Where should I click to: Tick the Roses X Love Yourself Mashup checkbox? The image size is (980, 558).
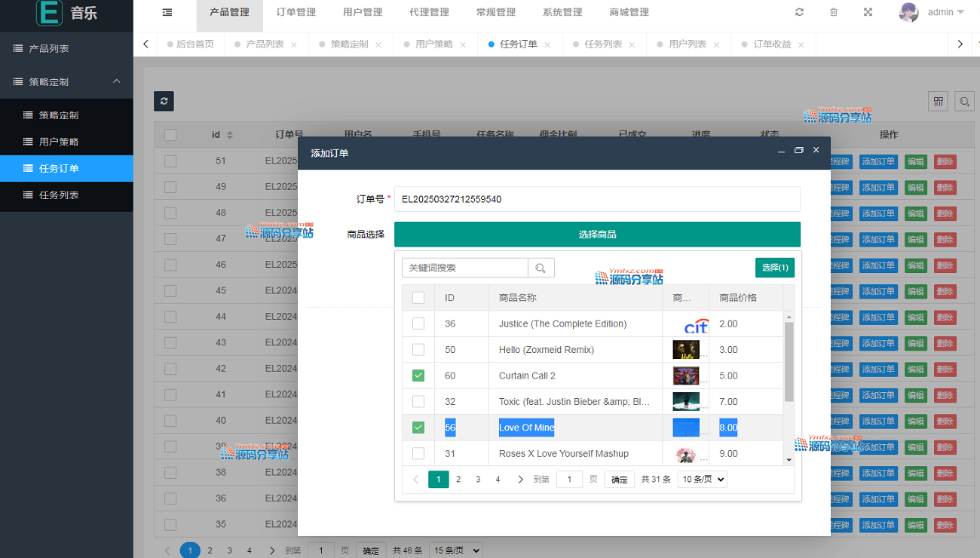coord(418,453)
